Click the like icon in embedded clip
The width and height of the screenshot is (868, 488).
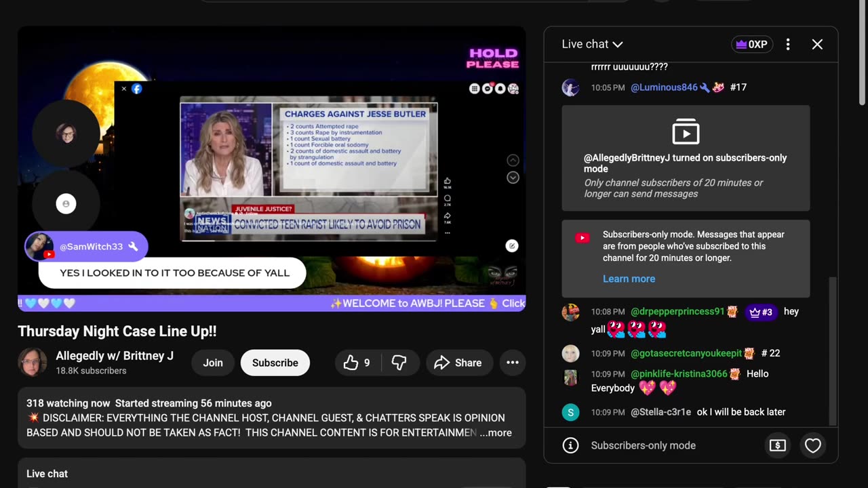(x=448, y=182)
